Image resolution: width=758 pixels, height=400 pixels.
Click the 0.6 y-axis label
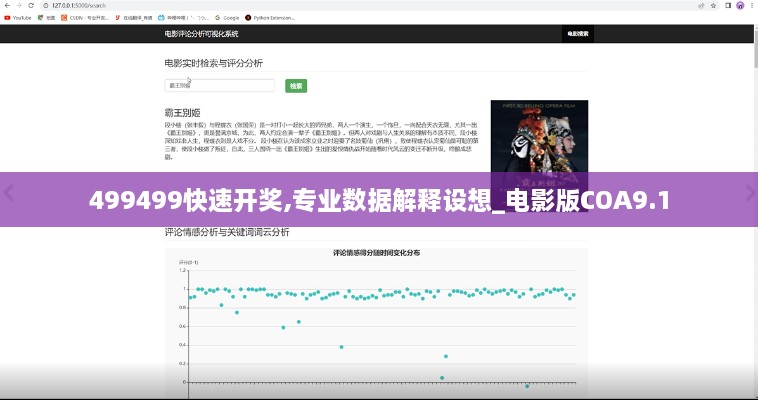[x=183, y=326]
